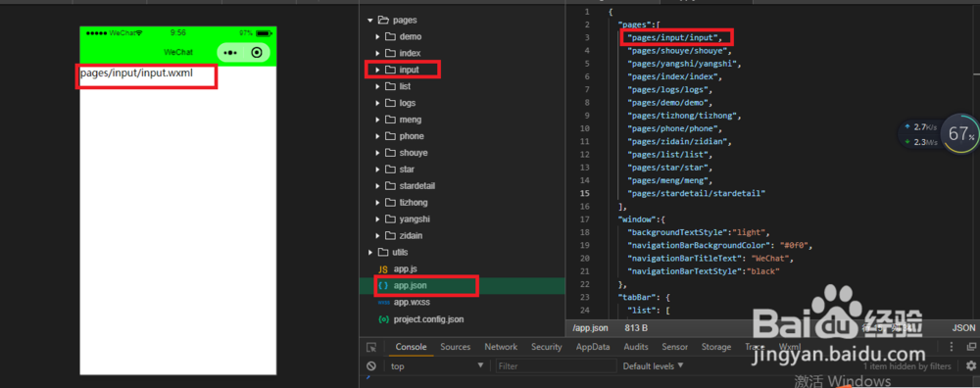Open the Network tab
Screen dimensions: 980x388
point(501,347)
